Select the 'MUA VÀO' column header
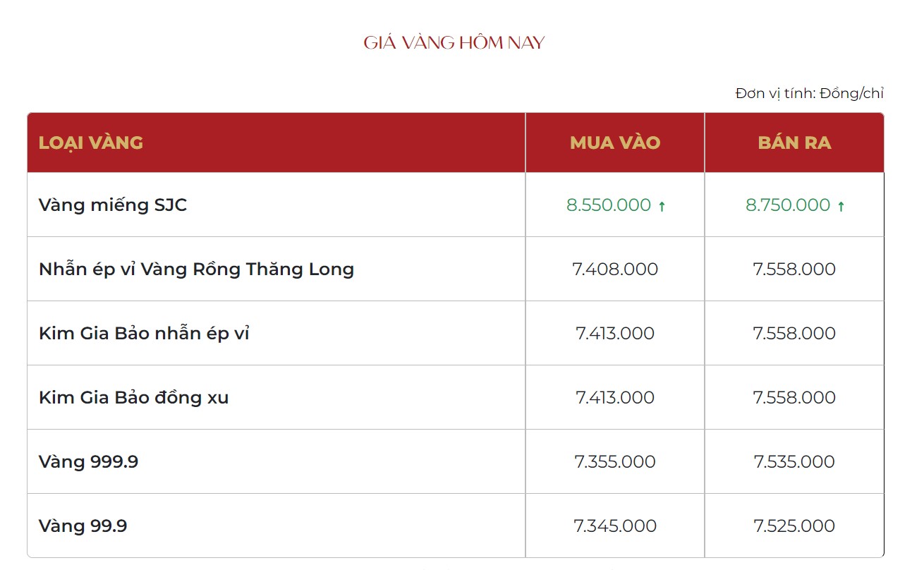Screen dimensions: 924x570 coord(615,142)
